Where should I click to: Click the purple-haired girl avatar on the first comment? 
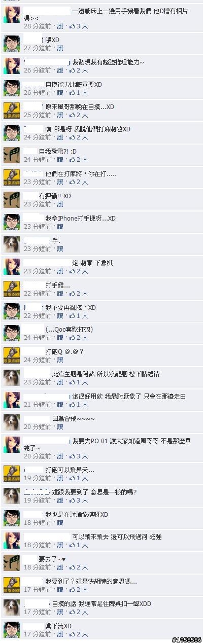pyautogui.click(x=12, y=15)
